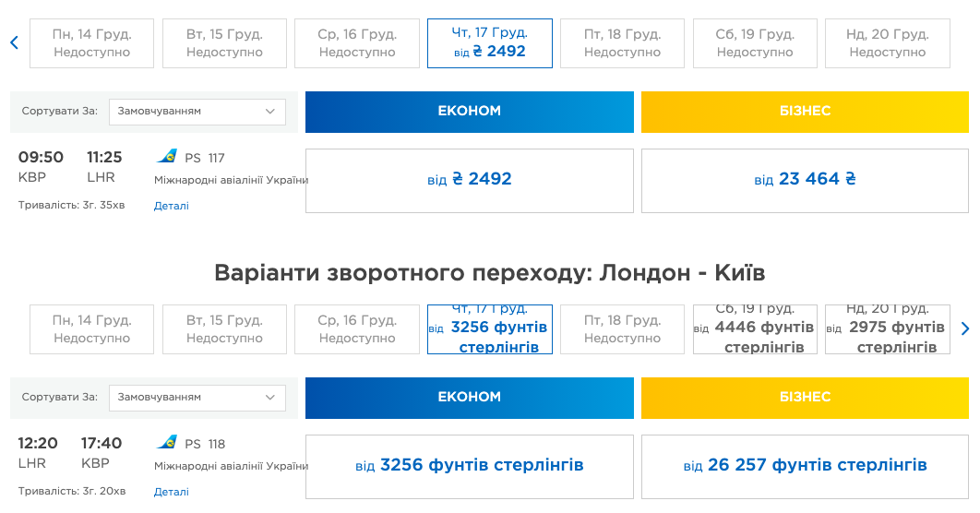Open return flight sort dropdown

[x=197, y=398]
